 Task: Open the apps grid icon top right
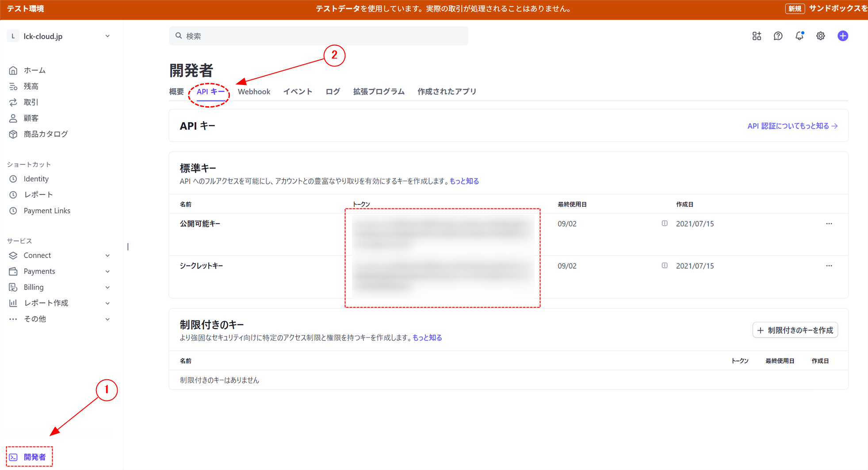pyautogui.click(x=757, y=36)
